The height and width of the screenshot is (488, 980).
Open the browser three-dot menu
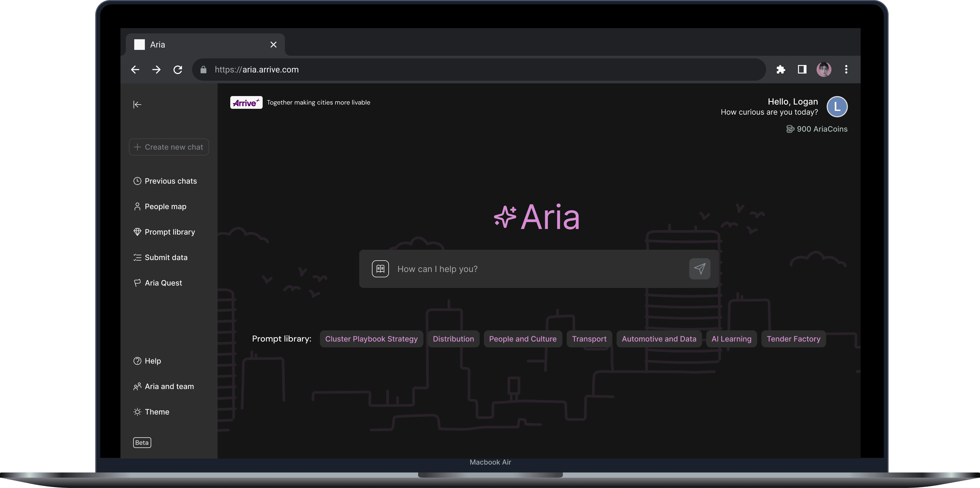point(846,70)
